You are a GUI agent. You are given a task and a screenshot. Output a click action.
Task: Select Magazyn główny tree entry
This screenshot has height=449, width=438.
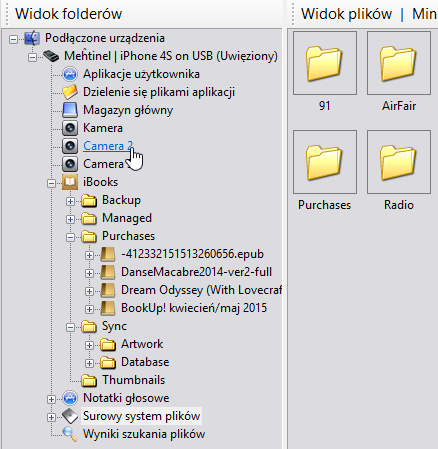[128, 110]
